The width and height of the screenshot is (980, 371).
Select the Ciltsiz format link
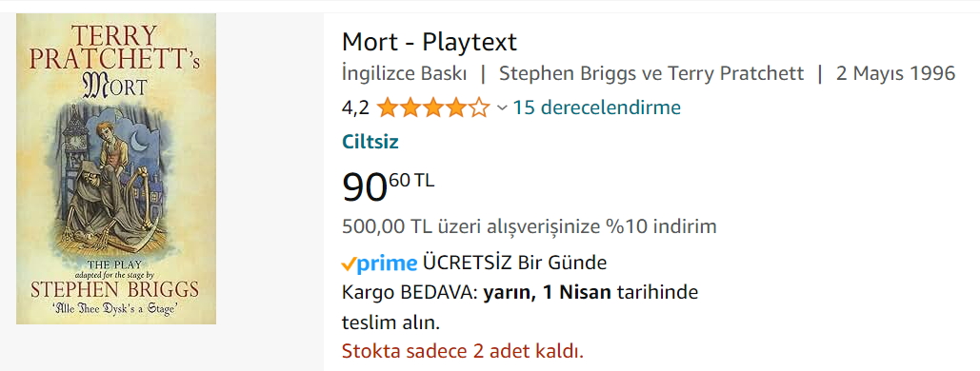pos(370,142)
